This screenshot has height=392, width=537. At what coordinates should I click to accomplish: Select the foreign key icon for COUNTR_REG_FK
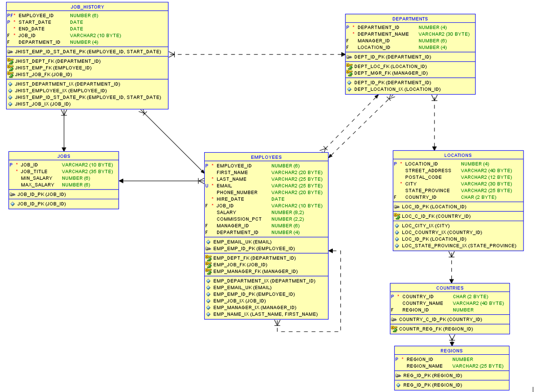click(395, 329)
